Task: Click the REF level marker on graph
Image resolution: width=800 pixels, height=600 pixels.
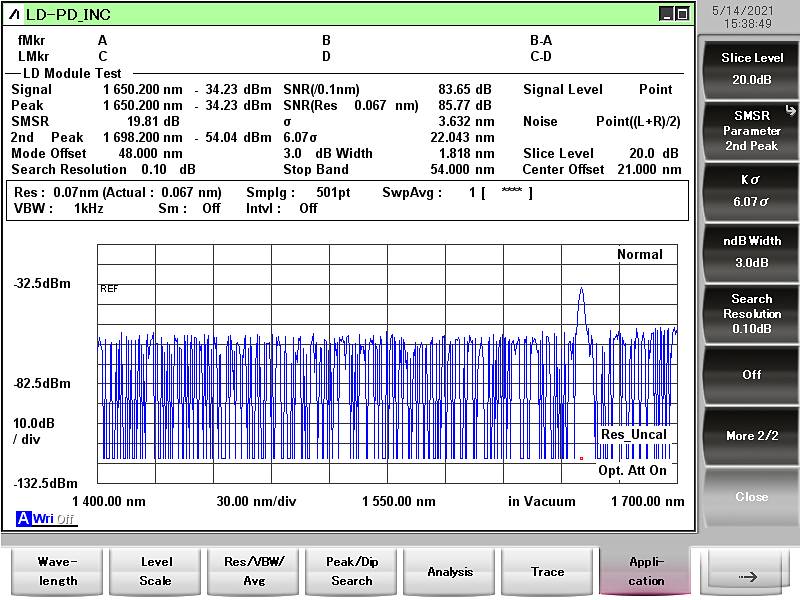Action: click(x=109, y=288)
